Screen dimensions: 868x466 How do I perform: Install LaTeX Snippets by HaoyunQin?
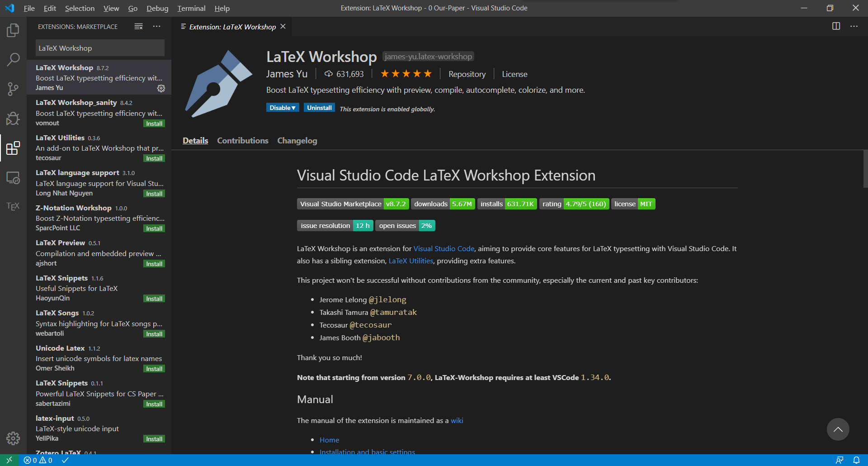[x=154, y=299]
